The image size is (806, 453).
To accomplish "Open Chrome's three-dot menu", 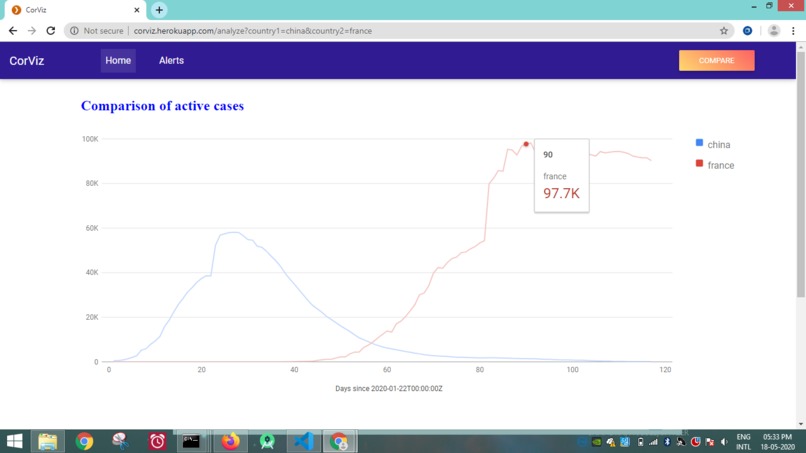I will (x=793, y=31).
